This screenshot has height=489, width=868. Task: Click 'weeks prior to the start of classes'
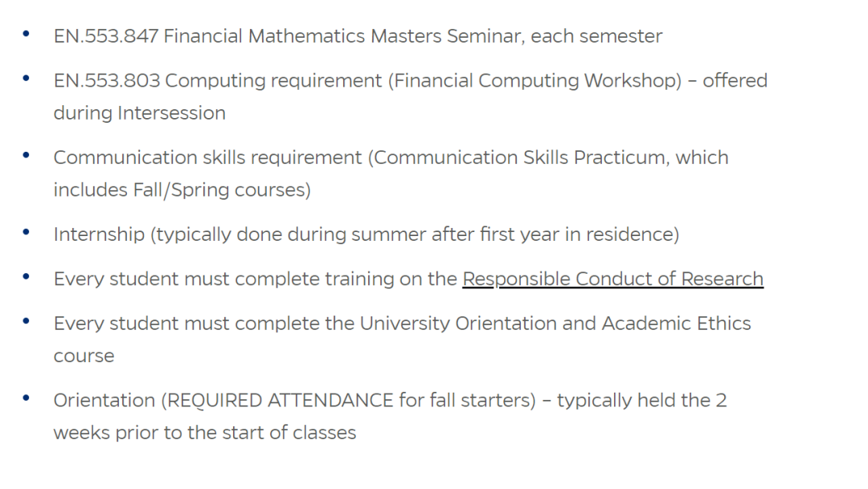(x=205, y=433)
